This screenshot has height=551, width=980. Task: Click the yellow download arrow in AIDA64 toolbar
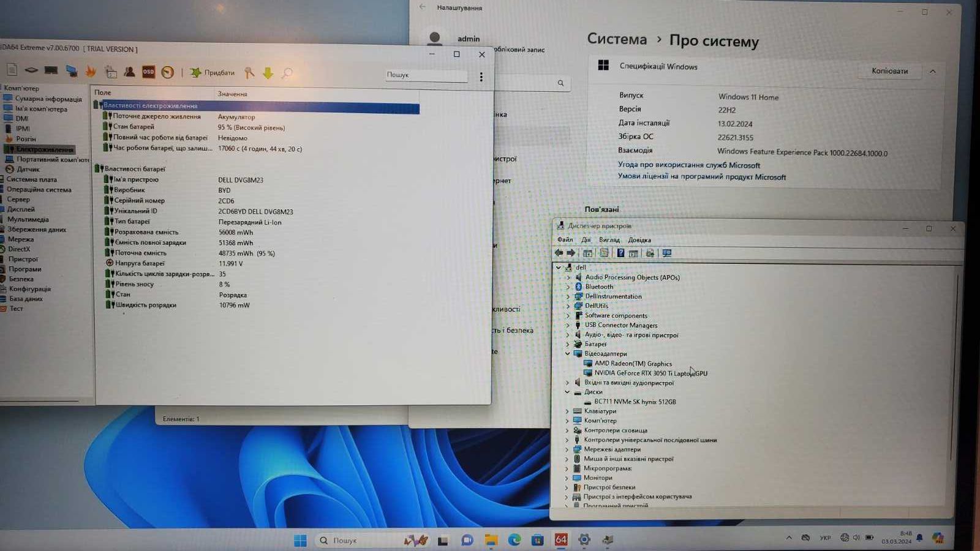pyautogui.click(x=268, y=73)
